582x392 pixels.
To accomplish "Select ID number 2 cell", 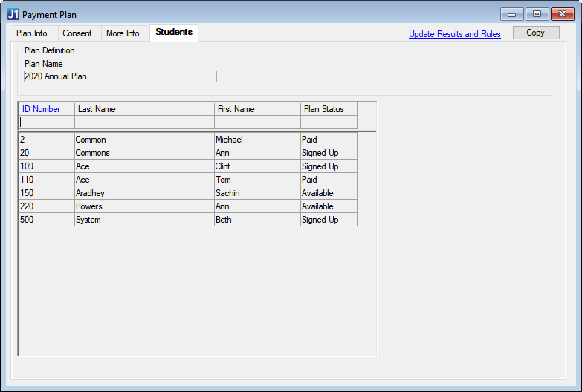I will click(x=46, y=140).
